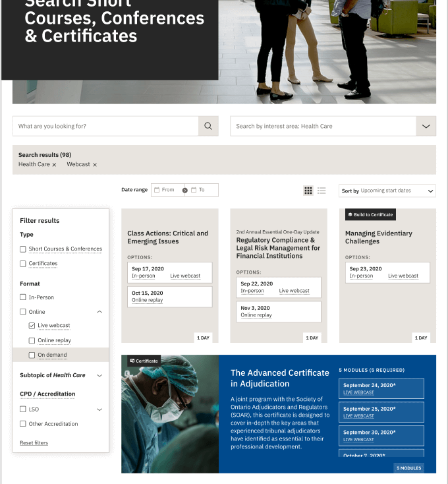Select Sep 17, 2020 In-person option
The image size is (448, 484).
coord(144,276)
